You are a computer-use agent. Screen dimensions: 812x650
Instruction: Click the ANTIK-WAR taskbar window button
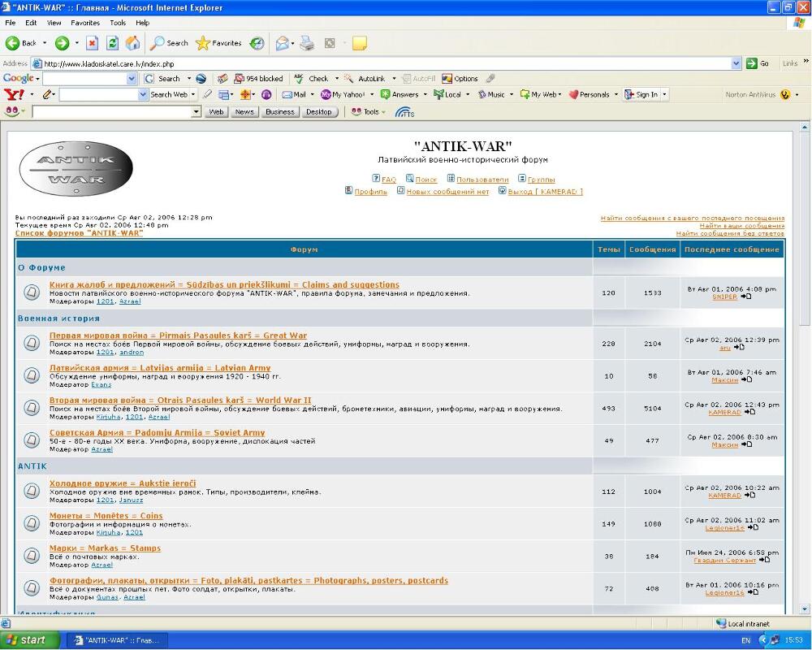point(117,640)
